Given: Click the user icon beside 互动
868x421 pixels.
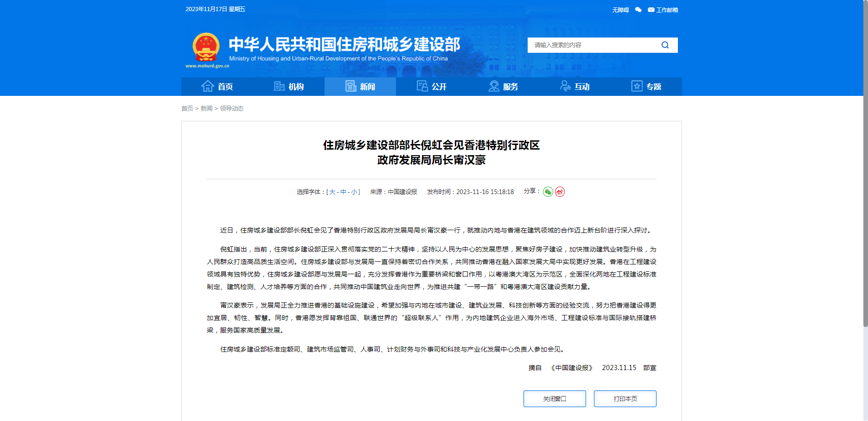Looking at the screenshot, I should pyautogui.click(x=565, y=86).
